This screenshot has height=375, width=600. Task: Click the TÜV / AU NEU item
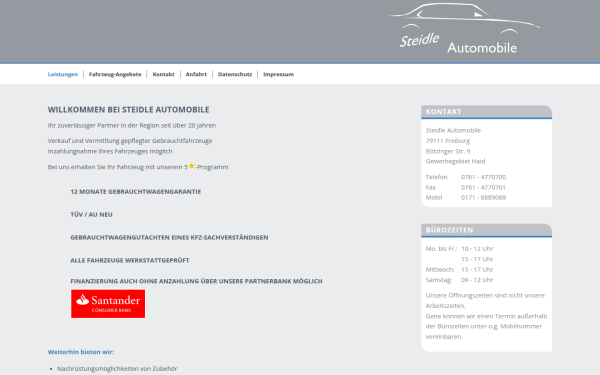click(91, 214)
